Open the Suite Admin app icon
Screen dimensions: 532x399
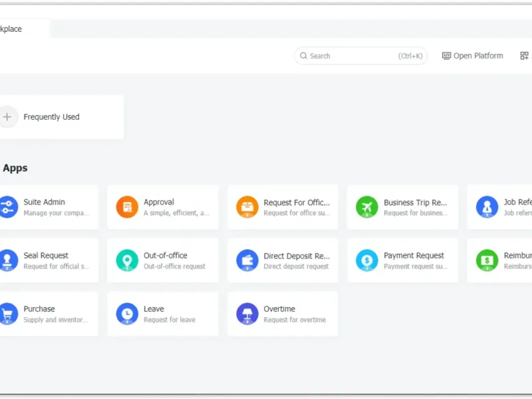coord(7,207)
